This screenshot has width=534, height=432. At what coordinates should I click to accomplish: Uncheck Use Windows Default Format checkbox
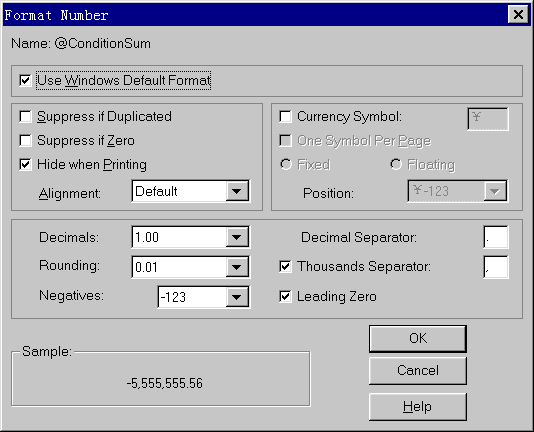coord(26,81)
